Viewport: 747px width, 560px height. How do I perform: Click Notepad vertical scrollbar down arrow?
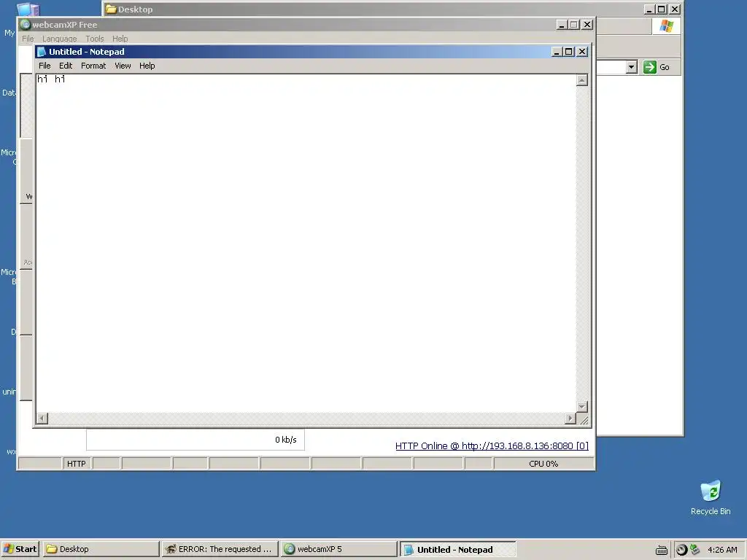click(x=581, y=407)
